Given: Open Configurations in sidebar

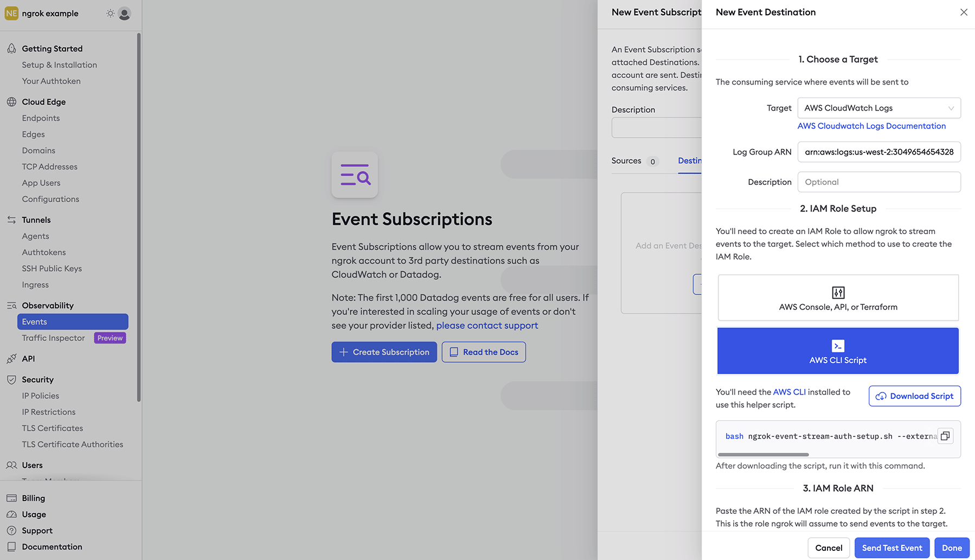Looking at the screenshot, I should (50, 199).
